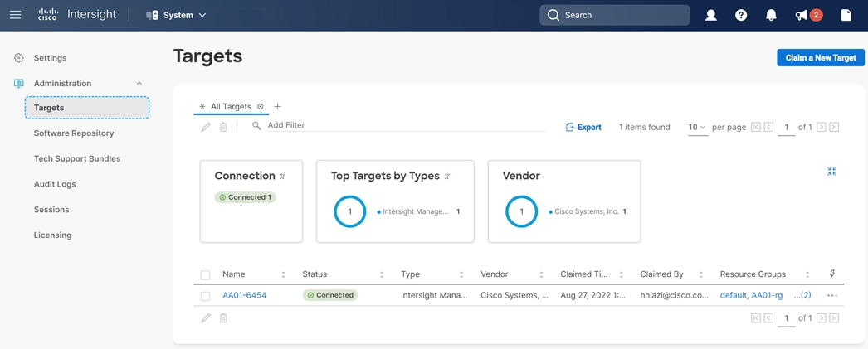
Task: Open Sessions page
Action: [x=51, y=210]
